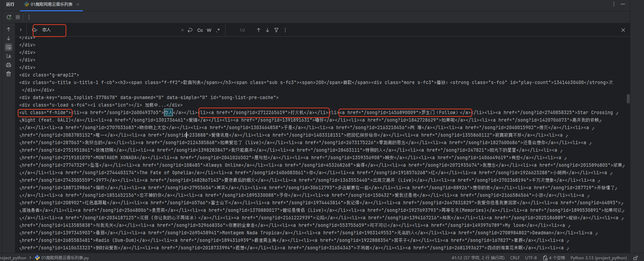Screen dimensions: 644x261
Task: Print the console output
Action: pyautogui.click(x=9, y=65)
